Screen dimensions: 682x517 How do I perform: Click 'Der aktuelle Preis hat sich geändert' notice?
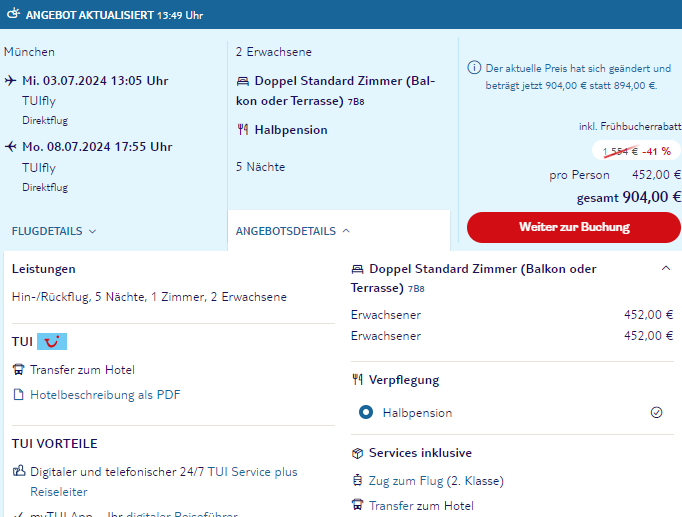tap(578, 77)
